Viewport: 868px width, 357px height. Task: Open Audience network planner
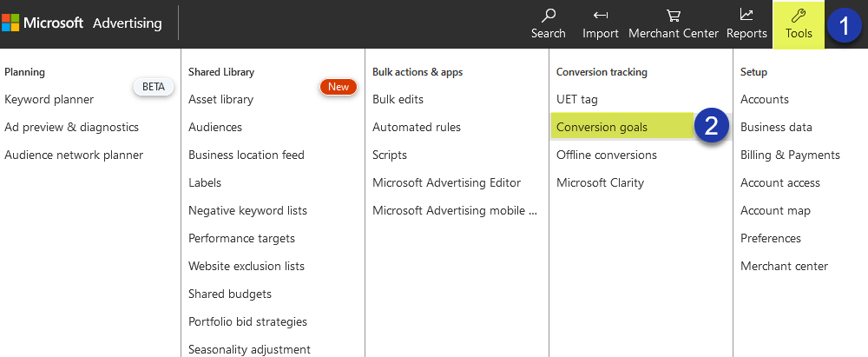tap(74, 155)
